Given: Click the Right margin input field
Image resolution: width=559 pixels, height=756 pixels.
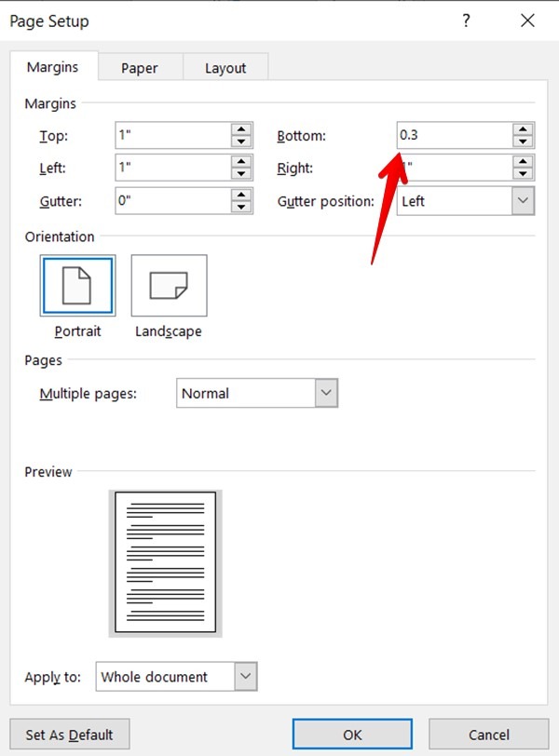Looking at the screenshot, I should (x=455, y=168).
